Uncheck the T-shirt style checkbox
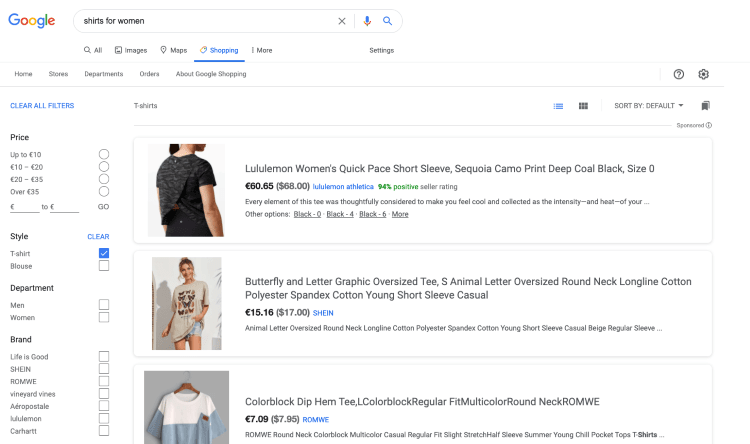The height and width of the screenshot is (444, 750). click(x=104, y=253)
